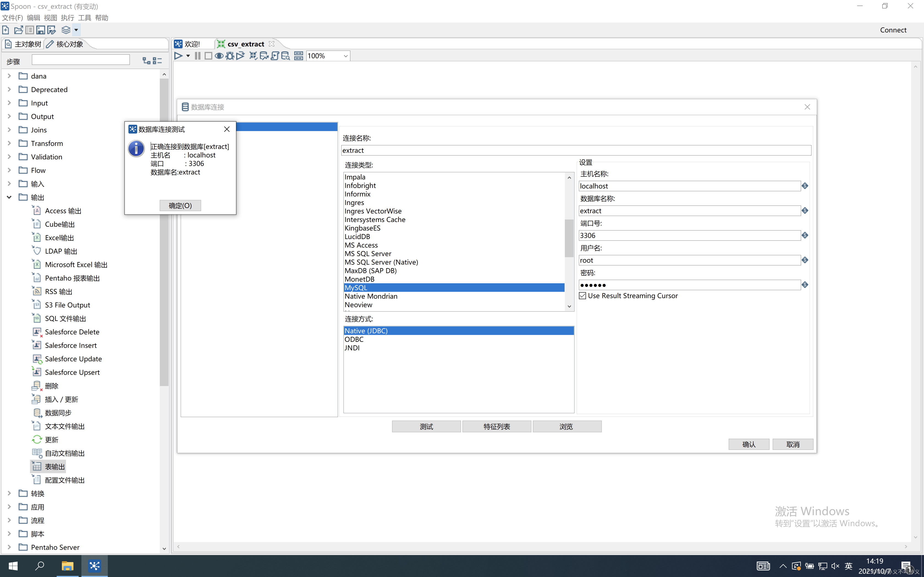Click the connection type list scrollbar thumb
The image size is (924, 577).
coord(569,238)
